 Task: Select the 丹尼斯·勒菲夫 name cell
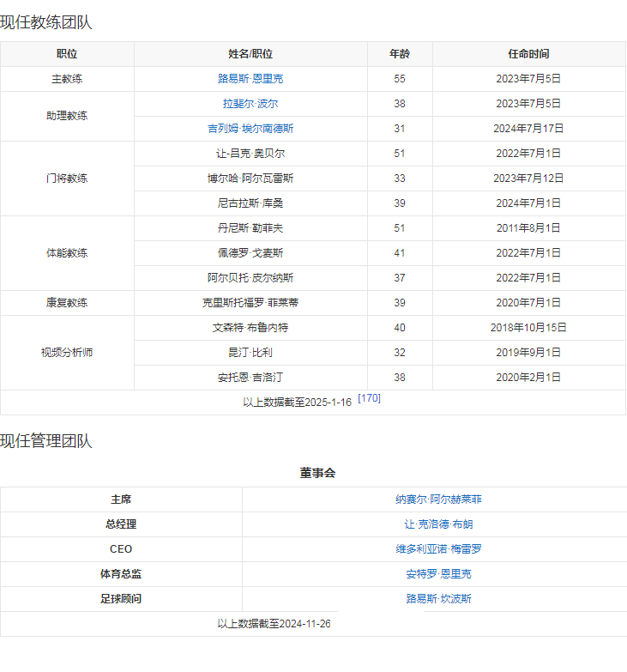[x=250, y=228]
